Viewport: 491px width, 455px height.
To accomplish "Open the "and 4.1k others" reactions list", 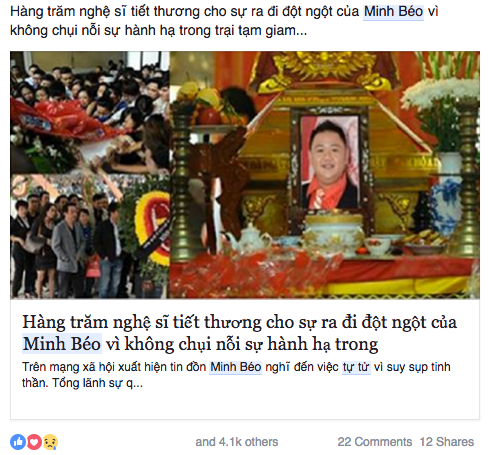I will pos(237,442).
